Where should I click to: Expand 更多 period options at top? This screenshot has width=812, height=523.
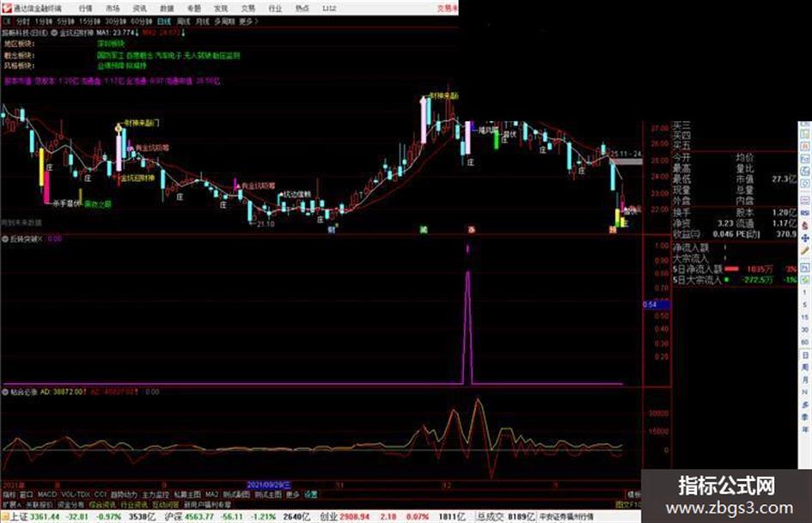coord(248,21)
